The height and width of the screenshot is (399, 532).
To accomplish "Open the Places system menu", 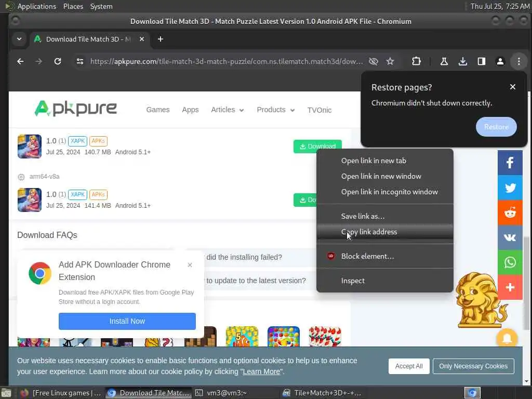I will point(73,6).
